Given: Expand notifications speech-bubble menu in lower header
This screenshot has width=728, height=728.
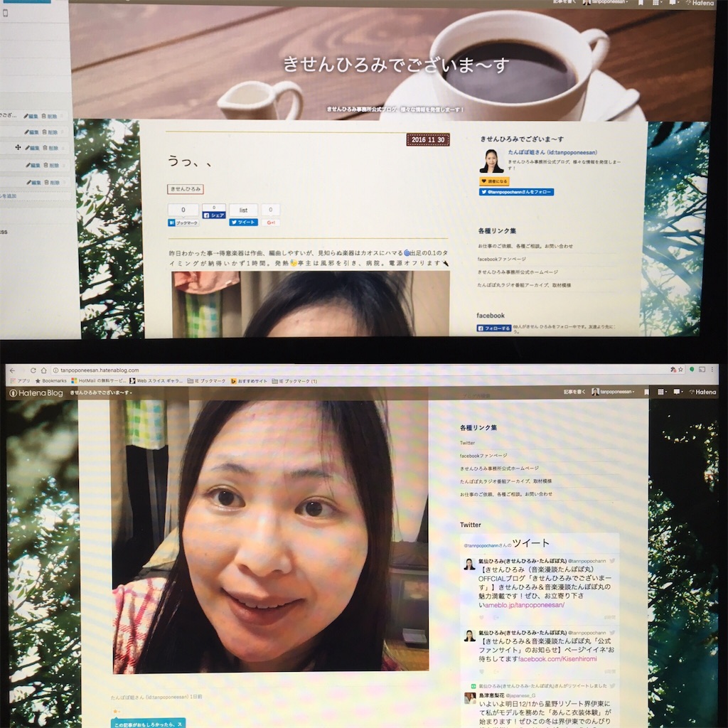Looking at the screenshot, I should (x=678, y=392).
